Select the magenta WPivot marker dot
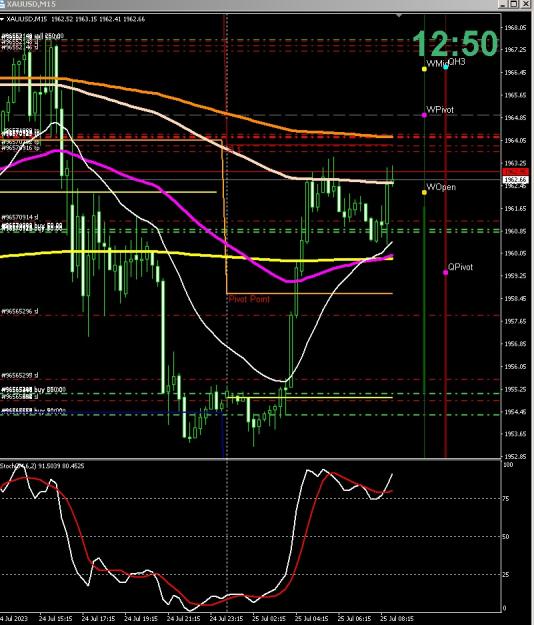Image resolution: width=534 pixels, height=625 pixels. (424, 115)
